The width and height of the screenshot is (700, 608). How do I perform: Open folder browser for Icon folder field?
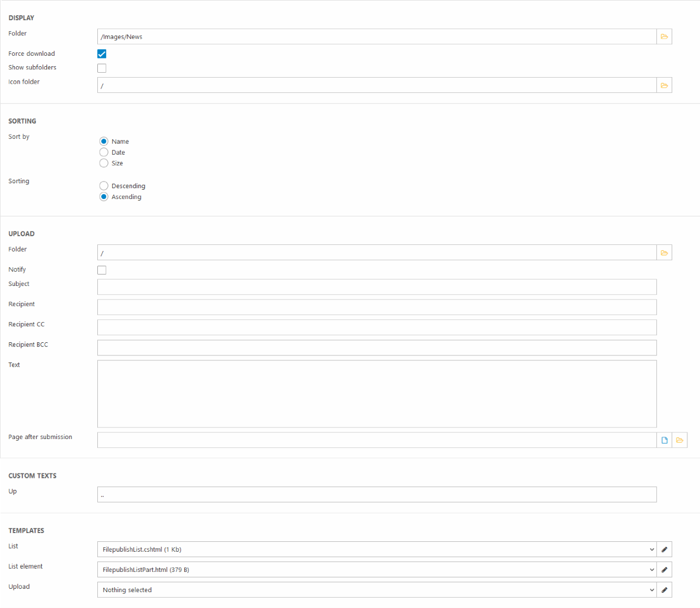point(664,85)
